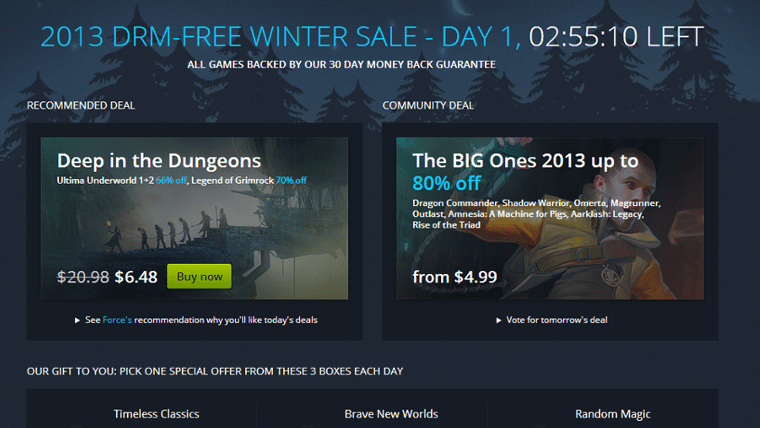This screenshot has height=428, width=760.
Task: Open Force's recommendation link
Action: click(x=117, y=320)
